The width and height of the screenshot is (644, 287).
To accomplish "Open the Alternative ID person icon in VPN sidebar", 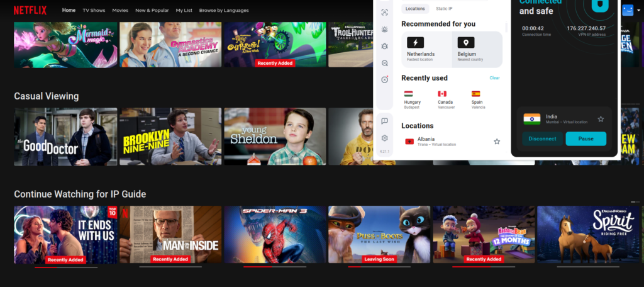I will [384, 13].
